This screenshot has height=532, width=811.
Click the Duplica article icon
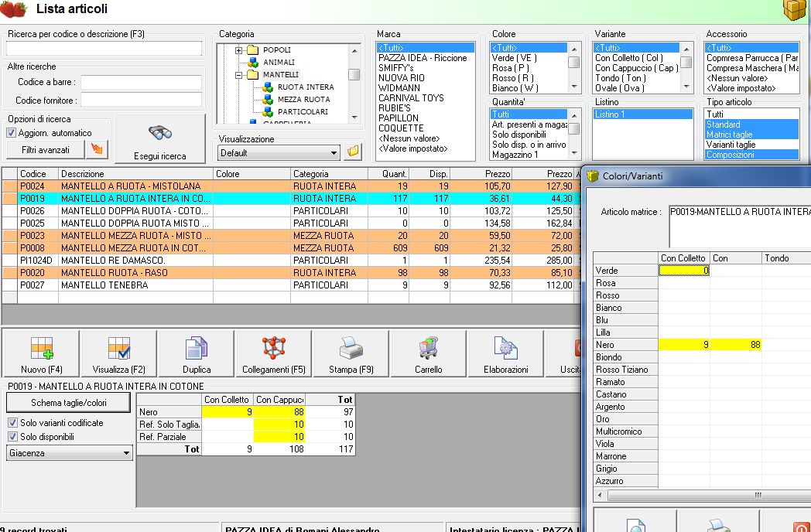click(x=196, y=353)
